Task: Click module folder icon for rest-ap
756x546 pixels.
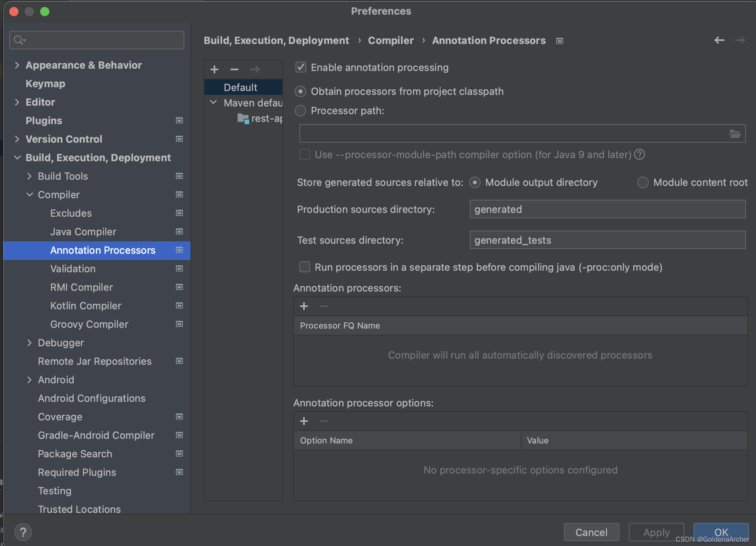Action: 243,119
